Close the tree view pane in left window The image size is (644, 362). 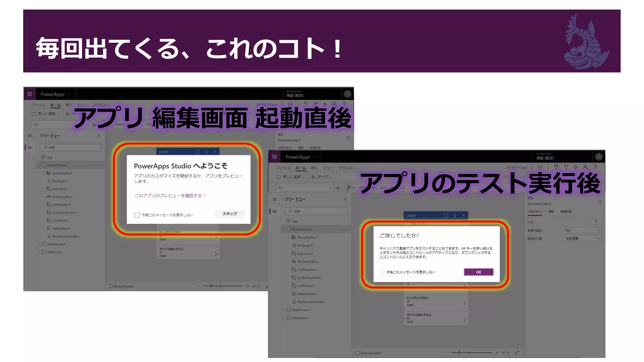coord(99,136)
